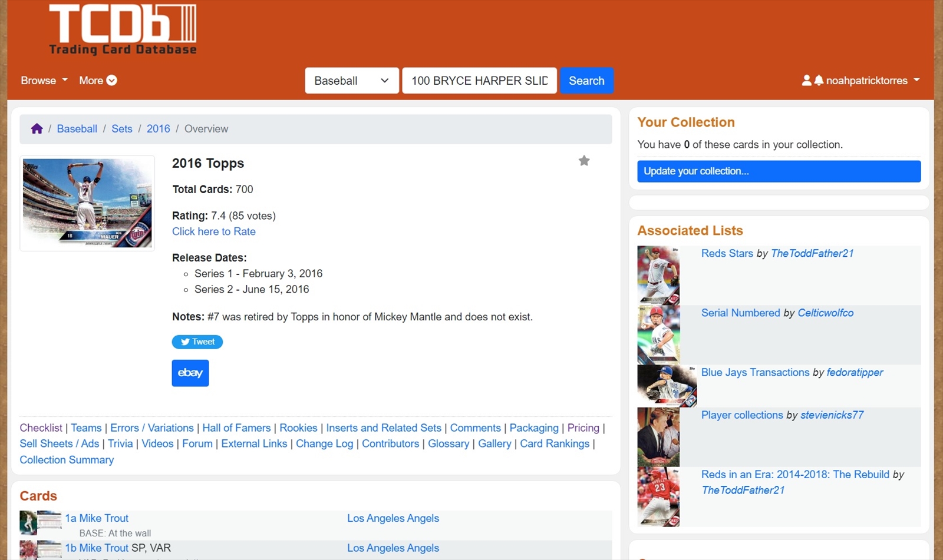
Task: Open Serial Numbered list card thumbnail
Action: coord(658,334)
